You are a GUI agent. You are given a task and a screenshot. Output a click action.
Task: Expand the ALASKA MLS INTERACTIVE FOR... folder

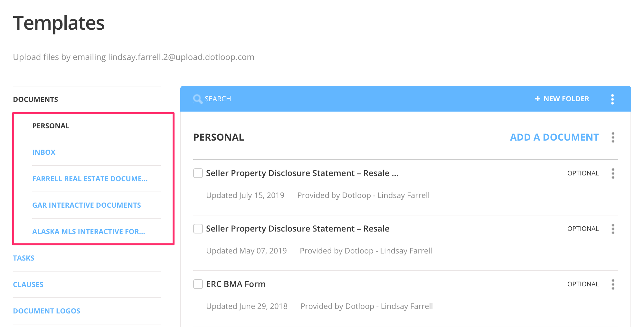pyautogui.click(x=89, y=231)
